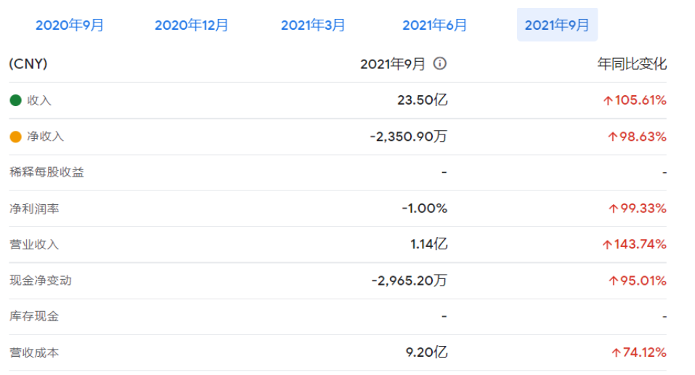Click the up arrow next to 74.12%

[616, 353]
